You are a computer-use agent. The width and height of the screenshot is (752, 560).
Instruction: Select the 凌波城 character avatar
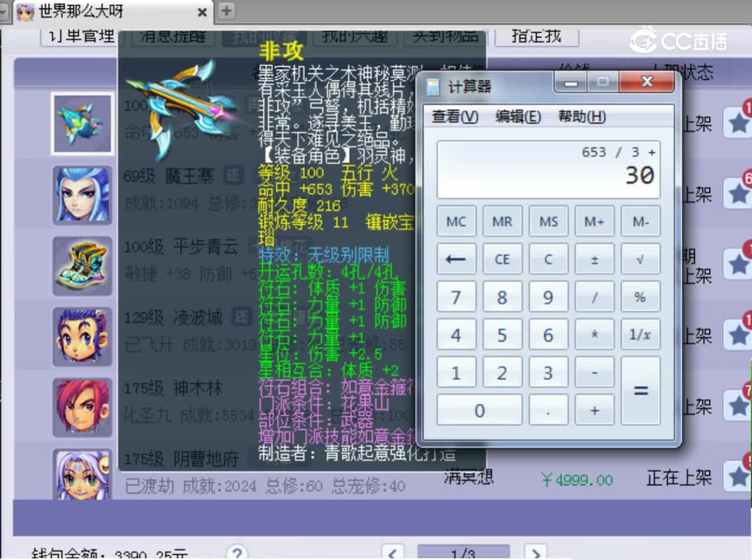tap(82, 336)
